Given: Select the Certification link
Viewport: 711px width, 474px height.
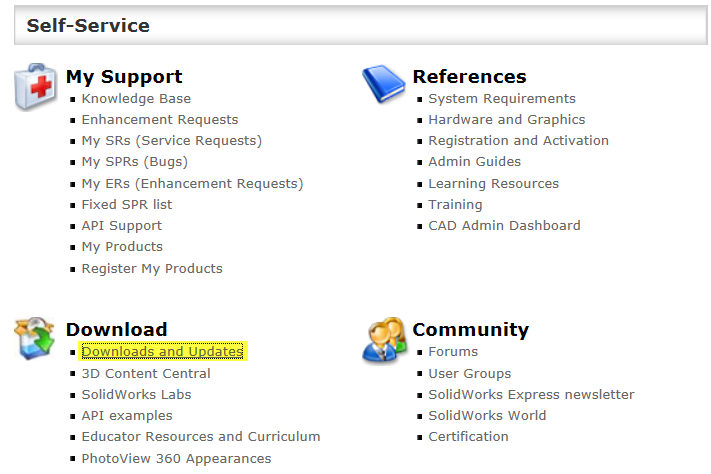Looking at the screenshot, I should [x=468, y=436].
